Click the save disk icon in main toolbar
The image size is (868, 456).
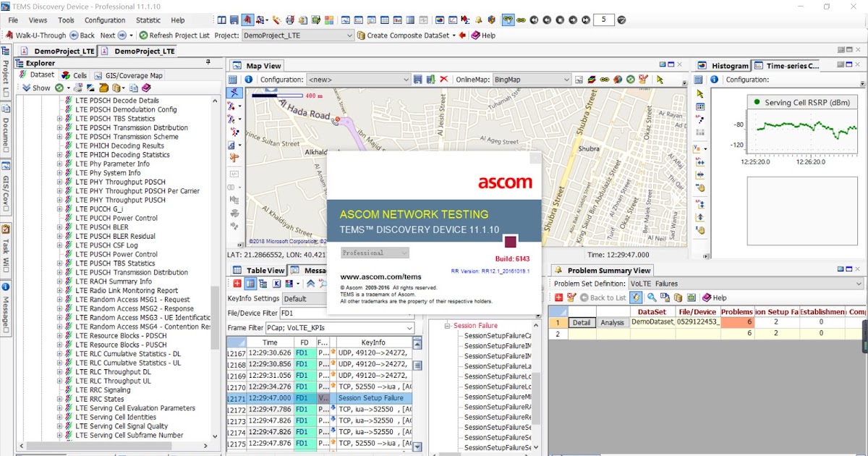tap(234, 20)
